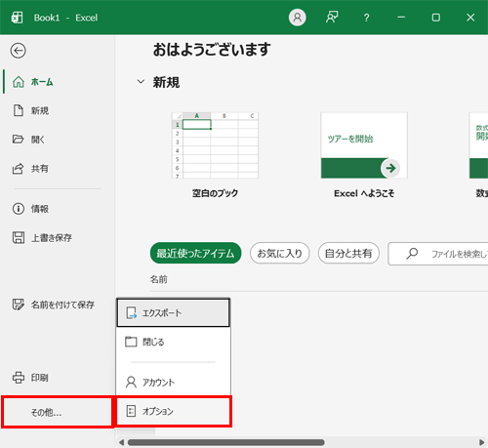The image size is (488, 448).
Task: Switch to the お気に入り filter
Action: (279, 253)
